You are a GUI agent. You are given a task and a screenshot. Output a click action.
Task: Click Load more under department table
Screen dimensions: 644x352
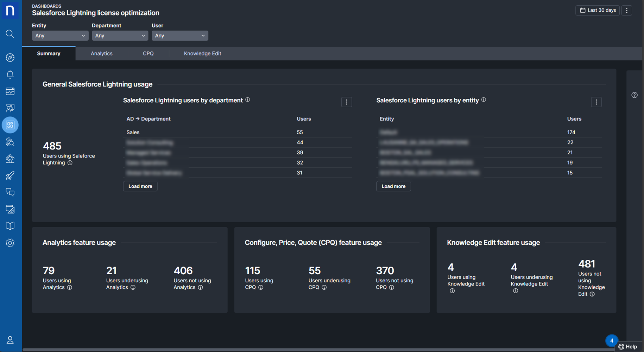tap(140, 186)
